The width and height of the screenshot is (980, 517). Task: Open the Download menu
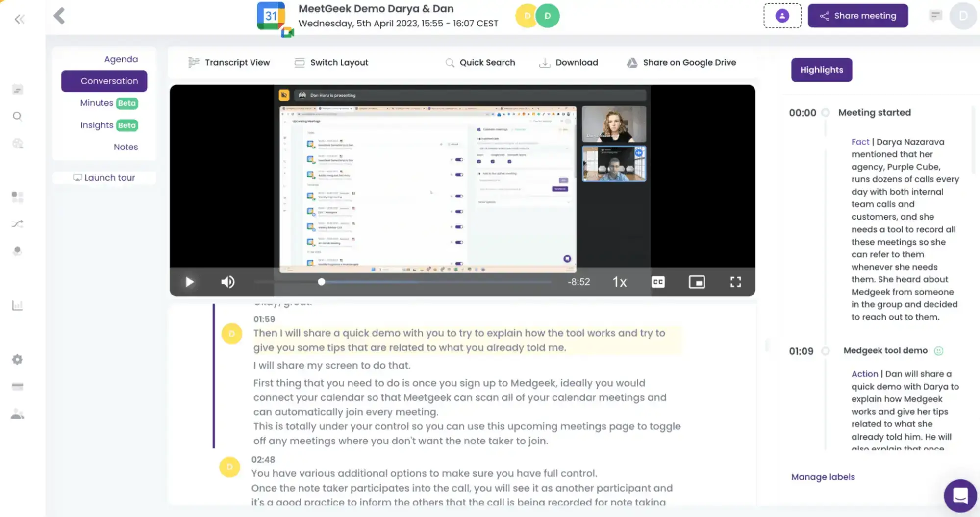(569, 62)
